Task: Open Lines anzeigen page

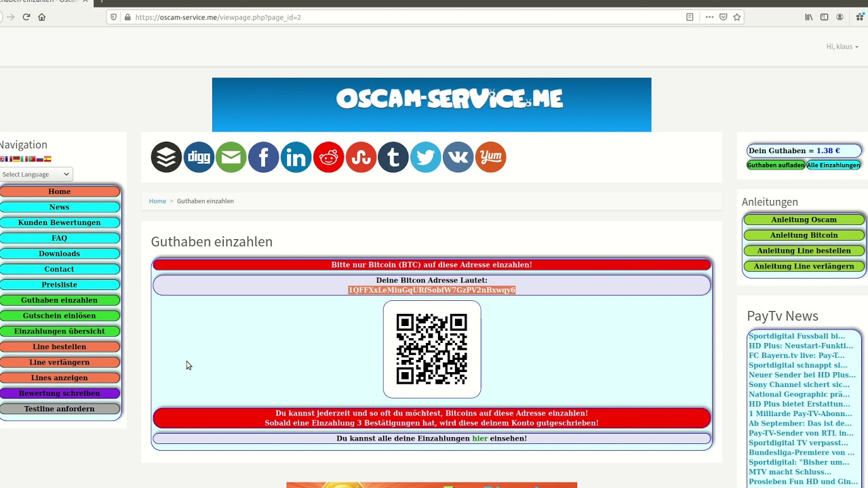Action: 60,378
